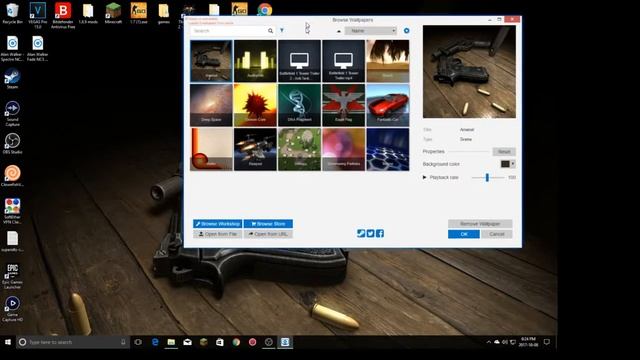Click the blue refresh circle icon
Image resolution: width=640 pixels, height=360 pixels.
point(407,31)
